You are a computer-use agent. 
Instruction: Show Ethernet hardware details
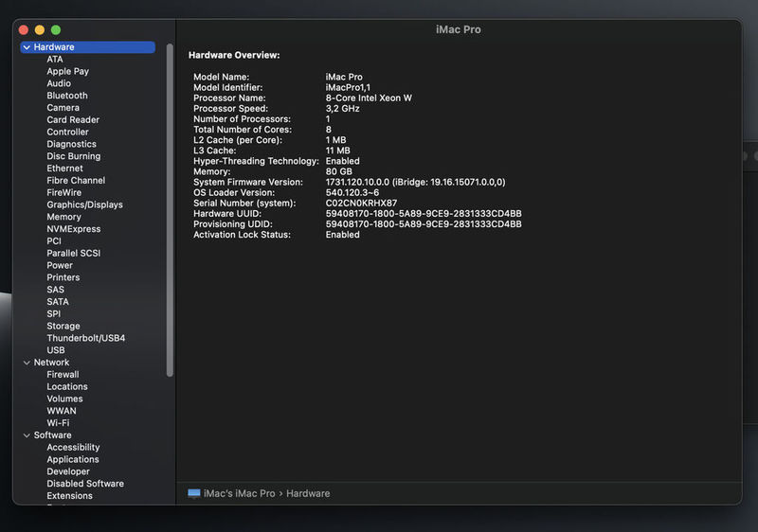[64, 168]
